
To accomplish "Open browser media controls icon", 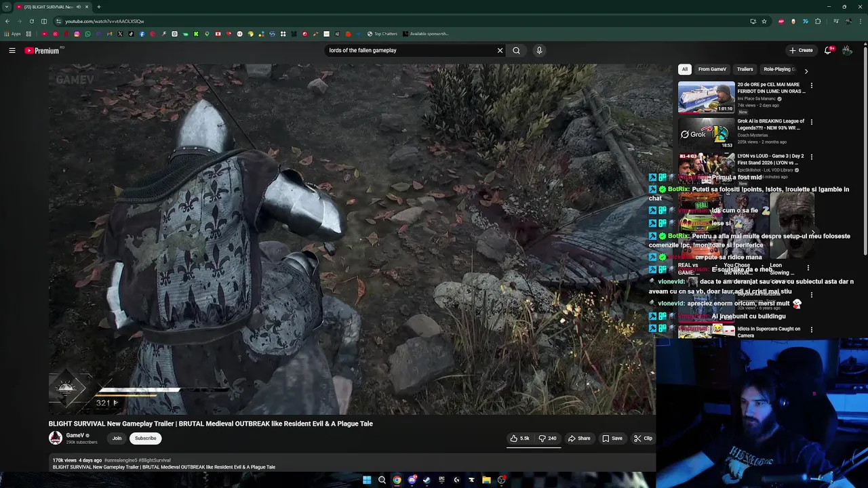I will [x=835, y=21].
